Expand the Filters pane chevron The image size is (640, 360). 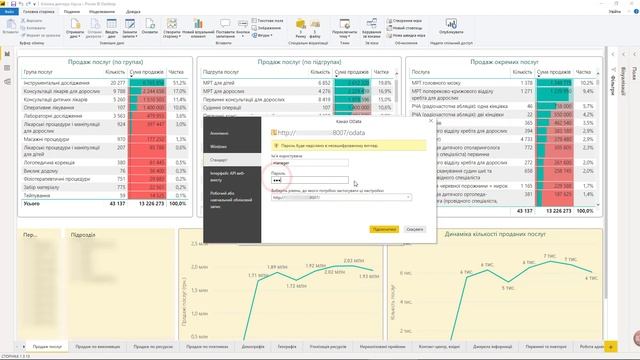[x=613, y=54]
